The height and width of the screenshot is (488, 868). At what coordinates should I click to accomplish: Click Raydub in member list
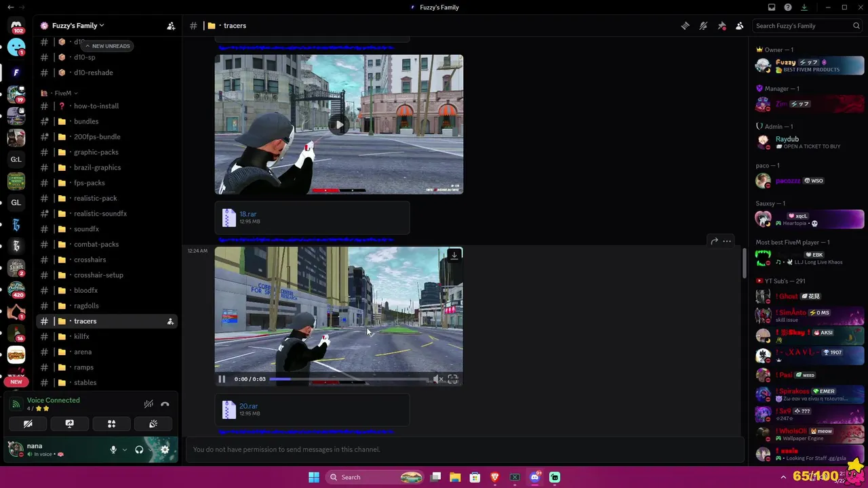point(809,142)
